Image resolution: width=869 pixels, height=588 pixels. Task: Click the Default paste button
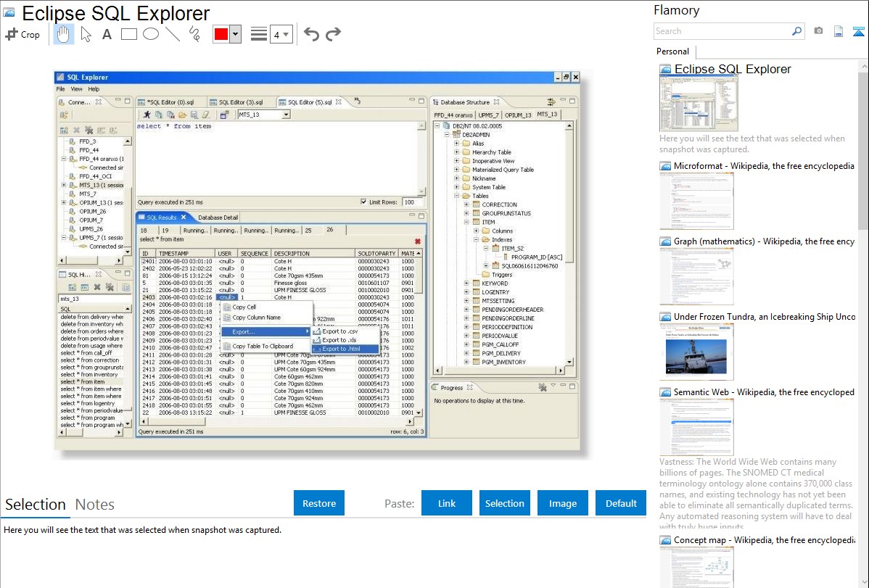(621, 503)
